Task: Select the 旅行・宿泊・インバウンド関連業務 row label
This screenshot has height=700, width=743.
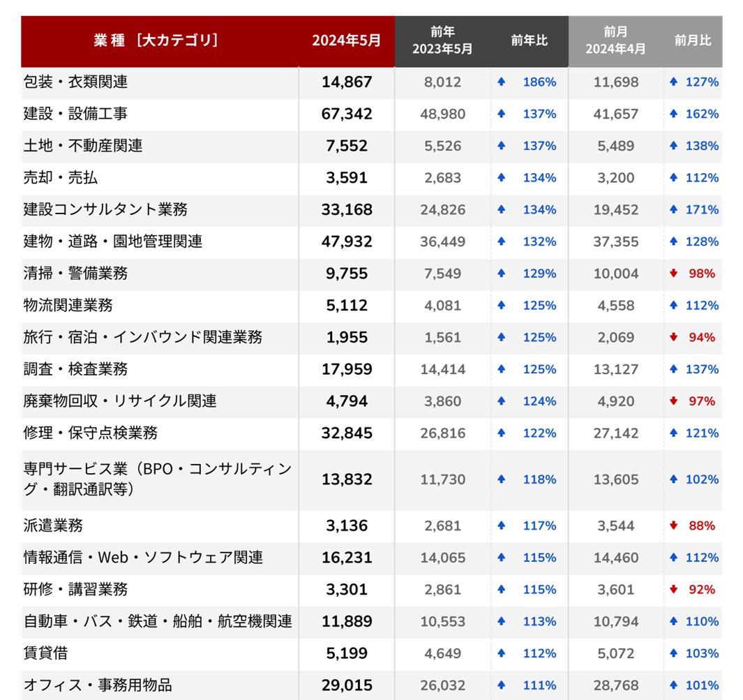Action: tap(142, 338)
